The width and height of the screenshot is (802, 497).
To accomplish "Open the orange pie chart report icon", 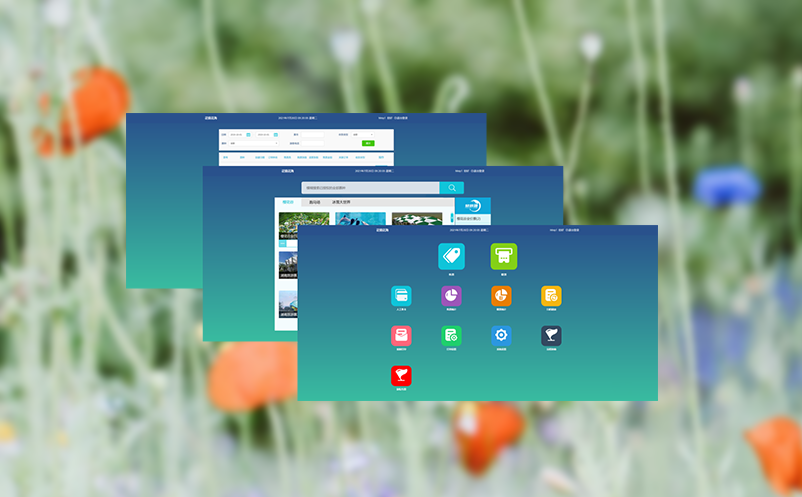I will 501,295.
